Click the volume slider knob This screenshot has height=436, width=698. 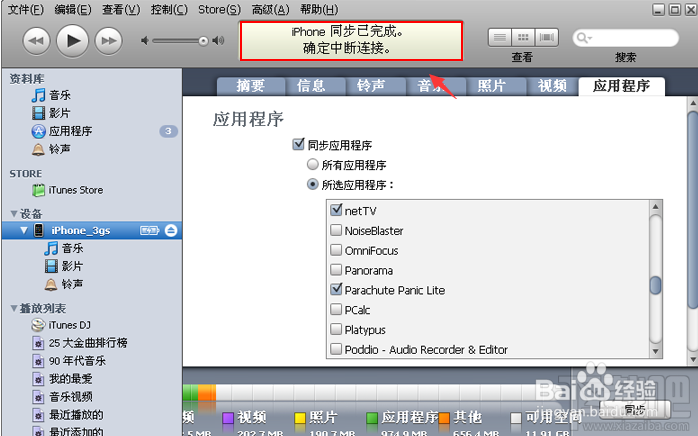coord(203,41)
